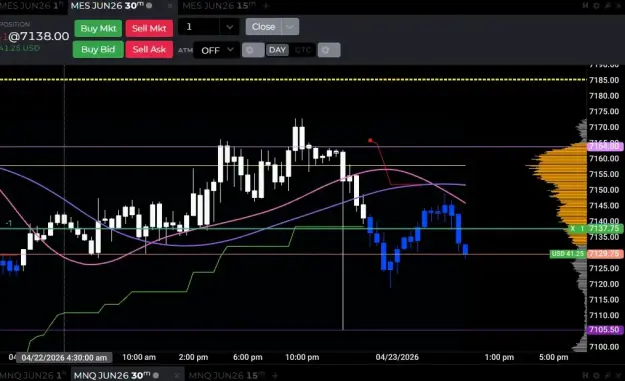Click the Sell Mkt button
This screenshot has height=381, width=625.
pos(149,28)
